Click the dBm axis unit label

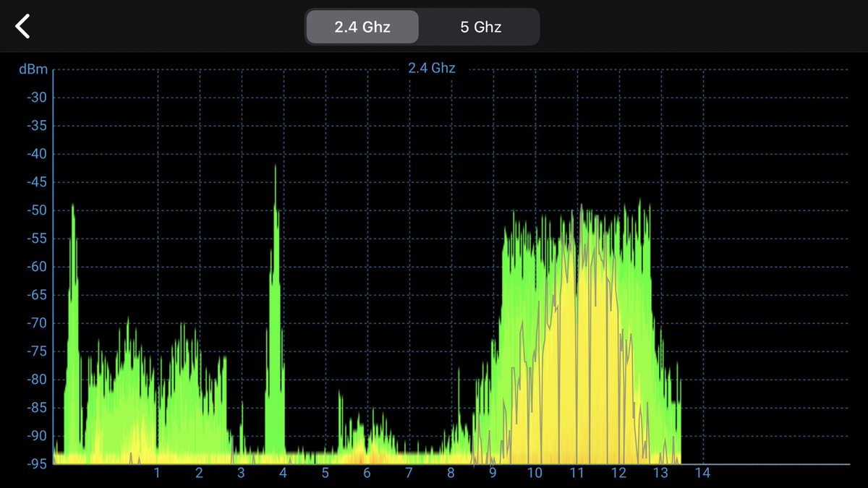pyautogui.click(x=33, y=69)
